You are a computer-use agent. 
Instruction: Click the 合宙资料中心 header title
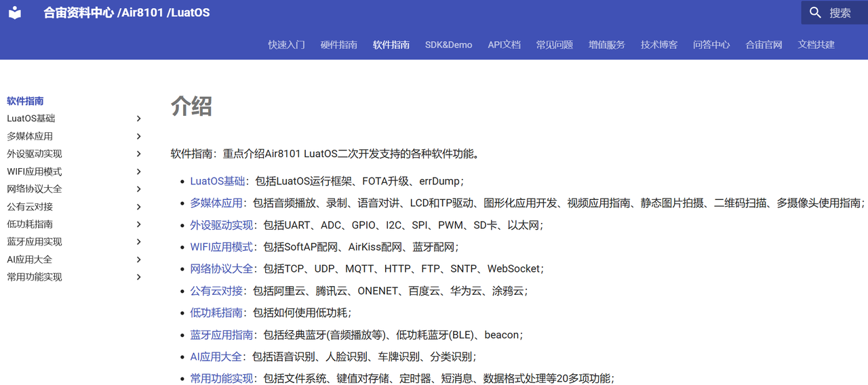click(79, 13)
